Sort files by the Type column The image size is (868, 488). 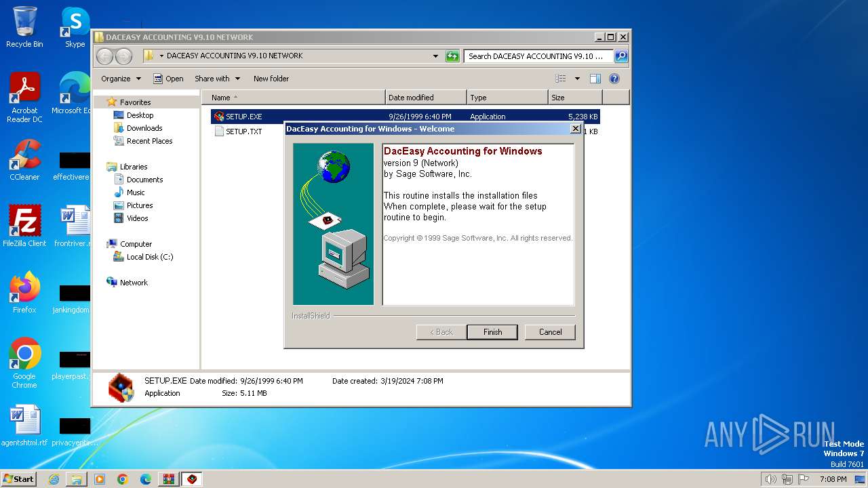tap(507, 98)
